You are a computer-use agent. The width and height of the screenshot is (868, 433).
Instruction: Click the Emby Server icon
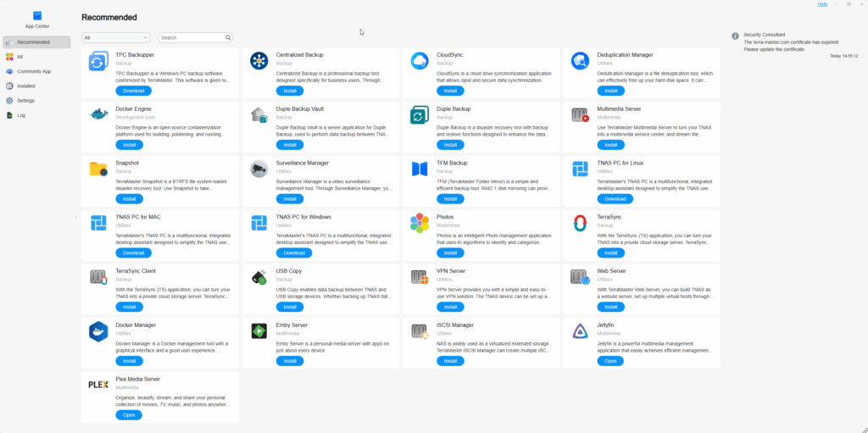(259, 331)
